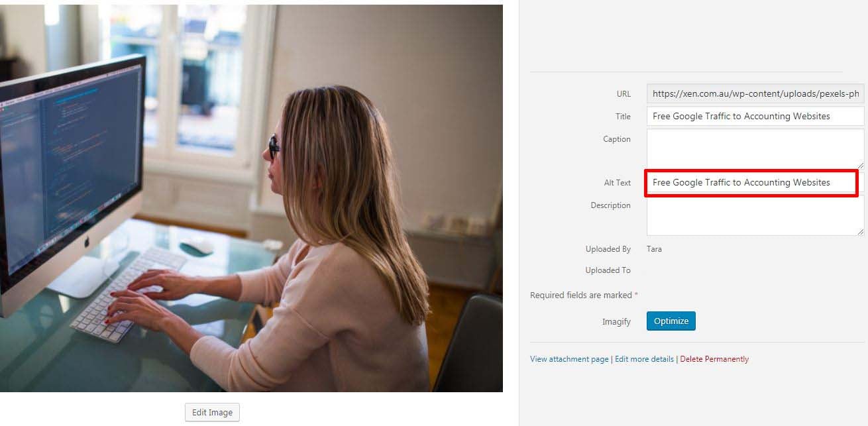This screenshot has height=426, width=868.
Task: Open the View attachment page link
Action: pyautogui.click(x=569, y=359)
